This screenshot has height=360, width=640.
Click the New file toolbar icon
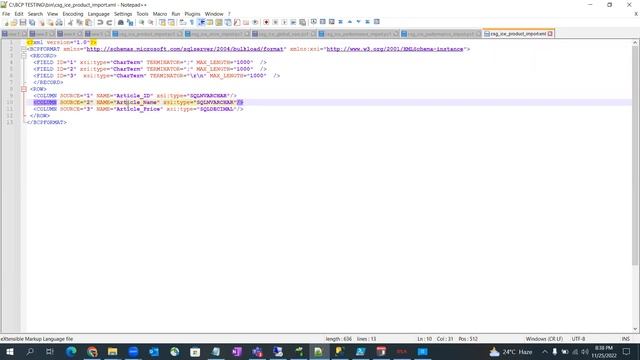coord(6,22)
